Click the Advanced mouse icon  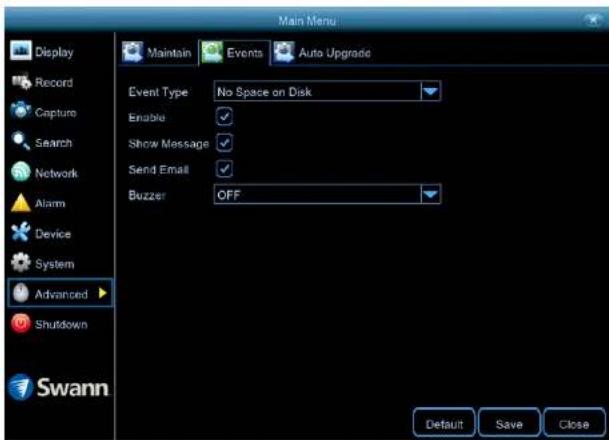(21, 293)
